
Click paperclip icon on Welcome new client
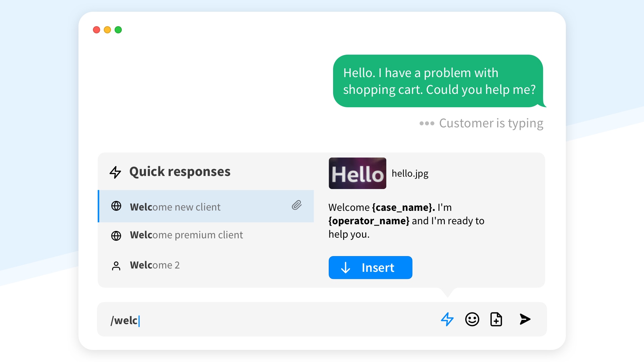297,205
